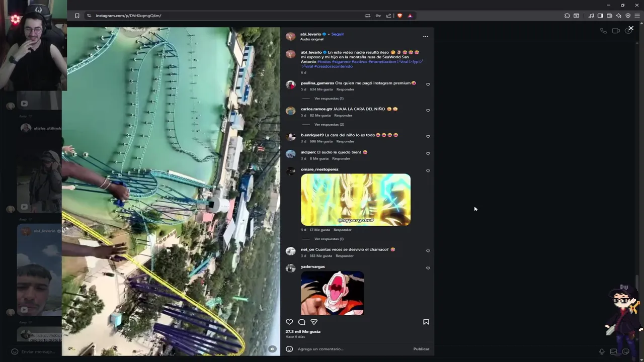Expand Ver respuestas (2) under carlos.ramos.gtr
The image size is (644, 362).
[x=329, y=124]
